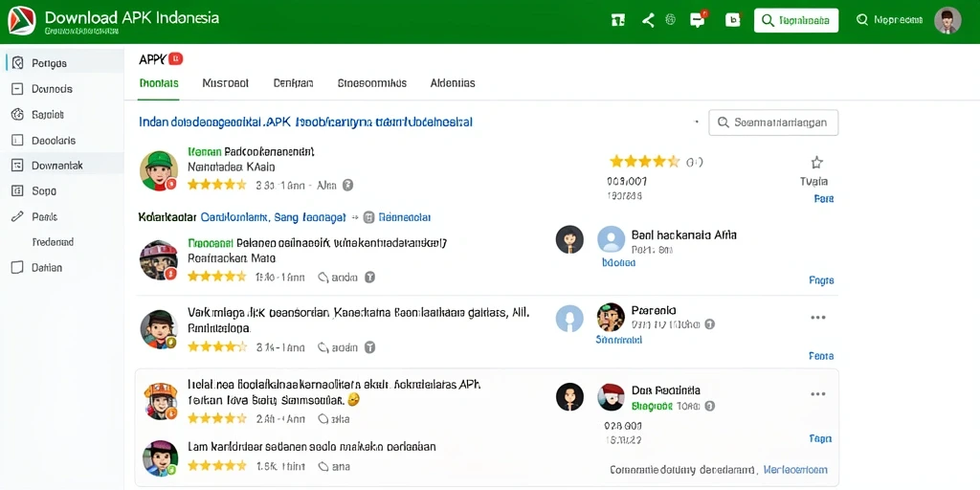
Task: Click the 'Fore' link under Tvaia
Action: tap(824, 199)
